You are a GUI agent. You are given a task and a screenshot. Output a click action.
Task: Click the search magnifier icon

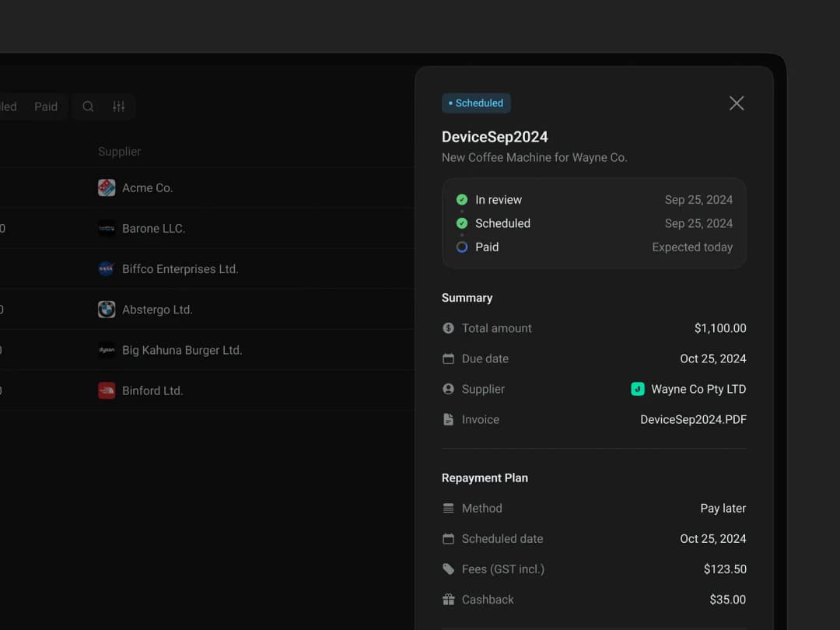(88, 107)
